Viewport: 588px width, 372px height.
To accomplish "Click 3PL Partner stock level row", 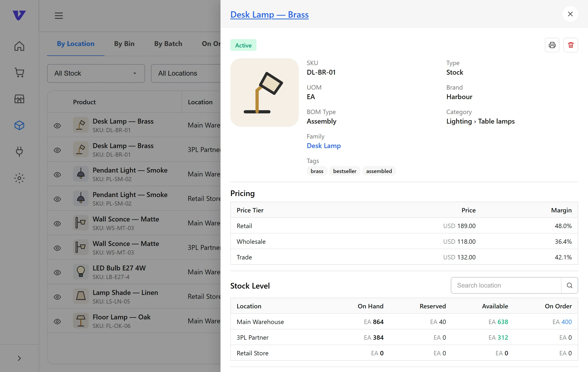I will (404, 337).
